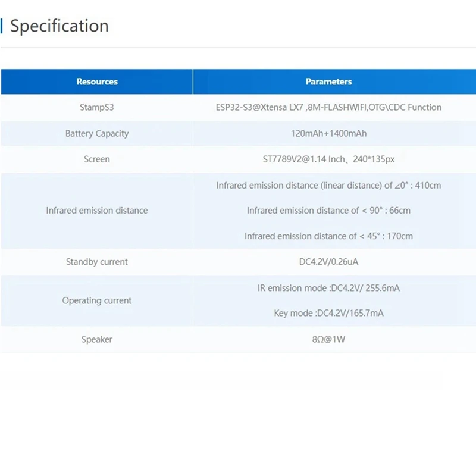Image resolution: width=476 pixels, height=476 pixels.
Task: Click the < 90° : 66cm line
Action: pyautogui.click(x=328, y=211)
